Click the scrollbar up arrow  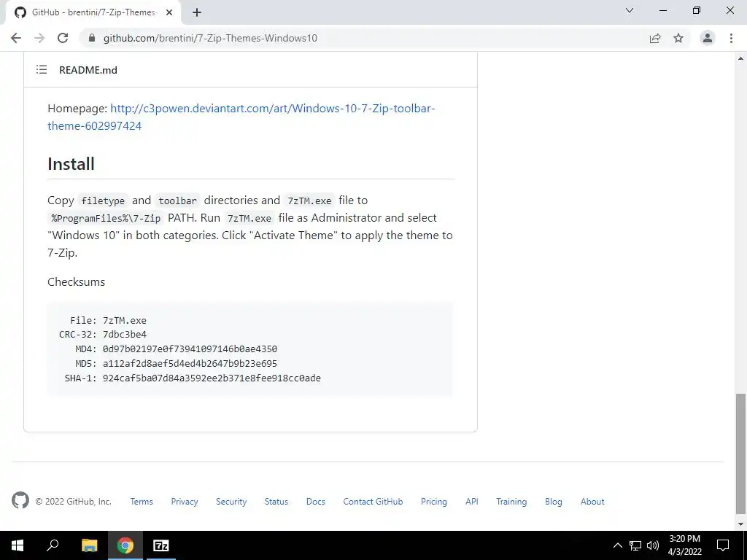740,58
